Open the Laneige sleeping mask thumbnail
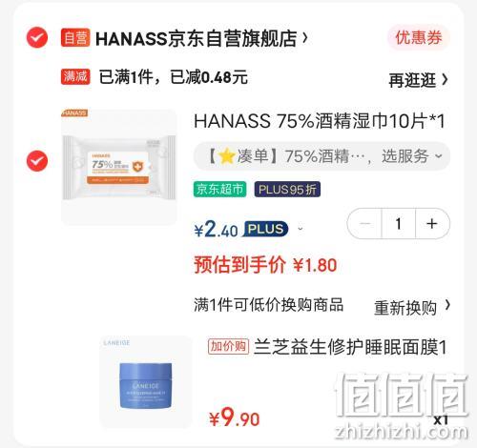477x448 pixels. [146, 381]
